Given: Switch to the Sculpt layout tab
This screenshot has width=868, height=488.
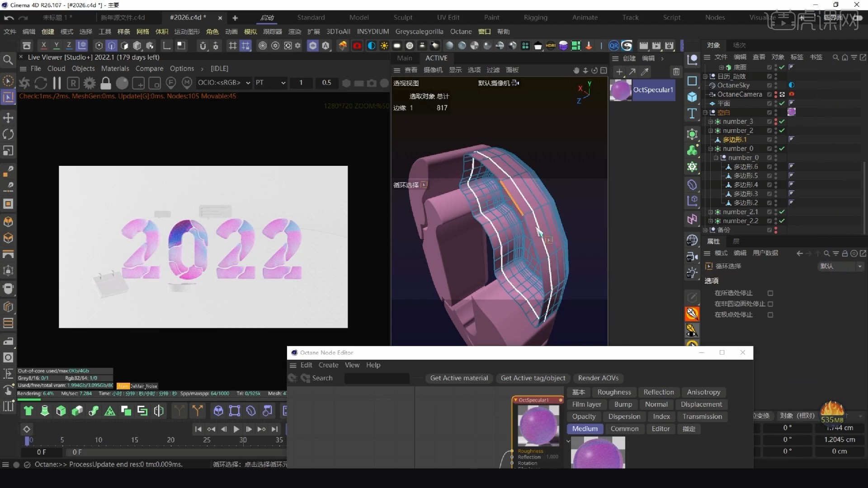Looking at the screenshot, I should 403,18.
